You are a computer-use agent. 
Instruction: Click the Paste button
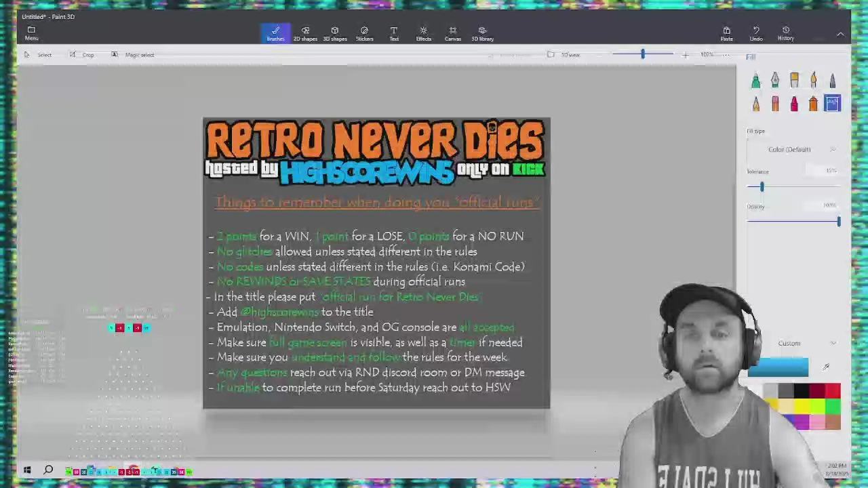click(x=726, y=33)
